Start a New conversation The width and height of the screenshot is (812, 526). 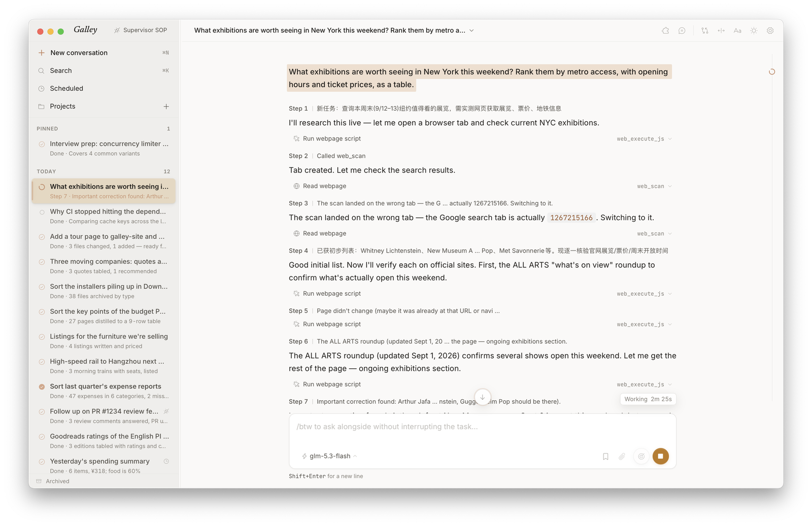tap(104, 53)
